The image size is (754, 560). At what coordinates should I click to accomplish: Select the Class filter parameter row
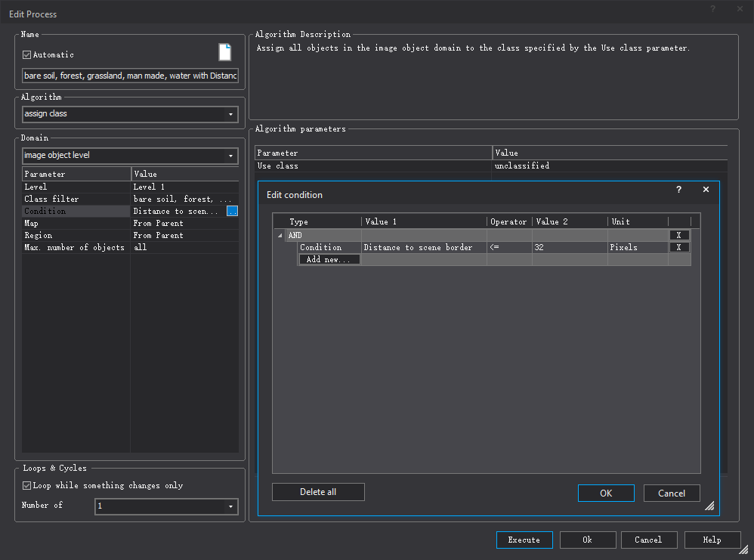(76, 200)
